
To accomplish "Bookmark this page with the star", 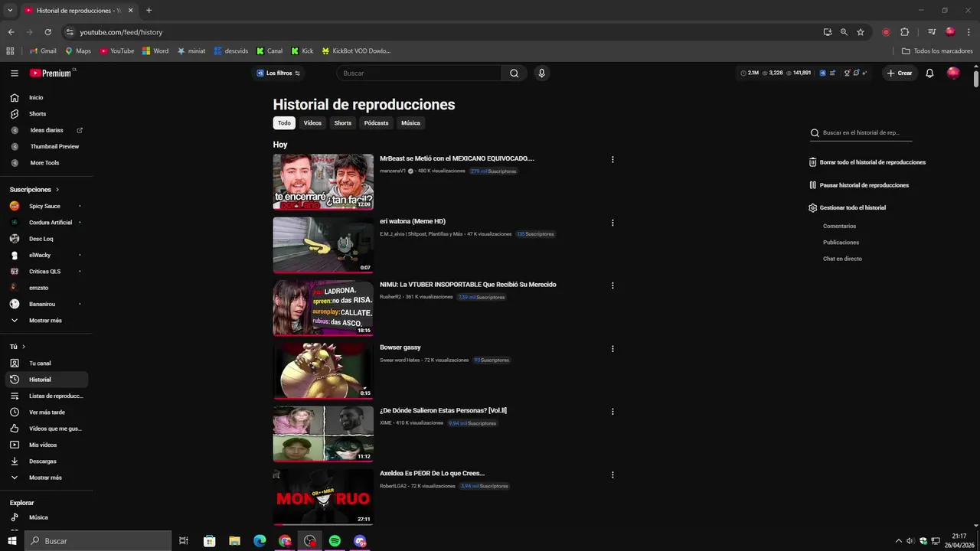I will coord(861,32).
